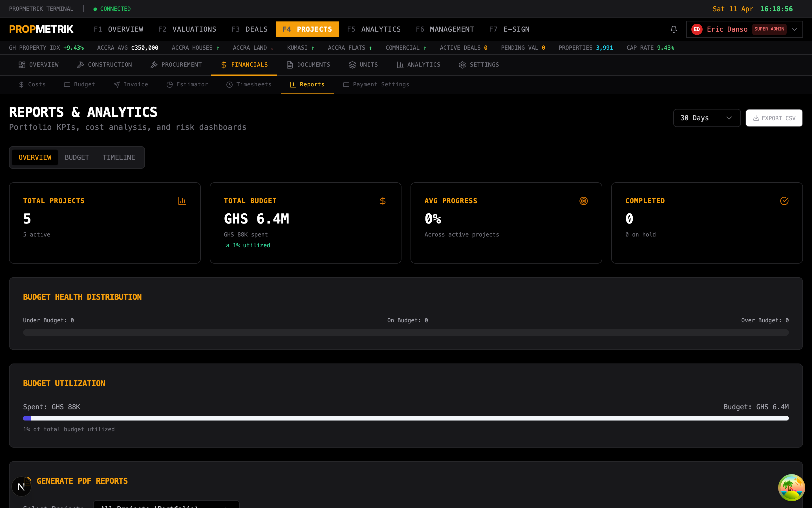Open the Documents section
Viewport: 812px width, 508px height.
pos(308,65)
